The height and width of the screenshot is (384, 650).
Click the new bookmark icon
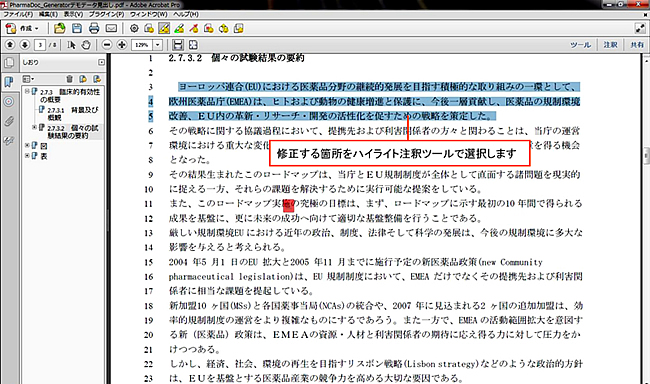coord(83,79)
